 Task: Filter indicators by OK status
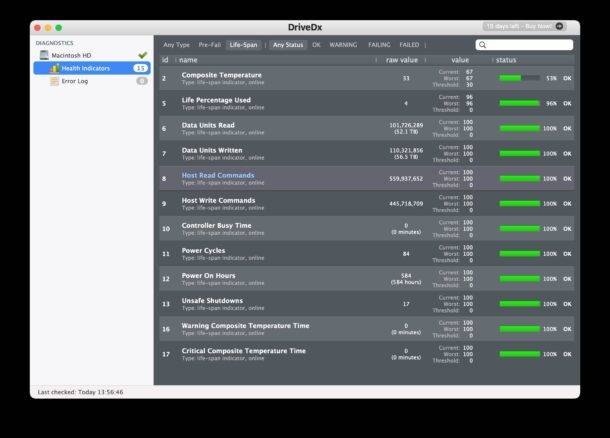(x=316, y=45)
